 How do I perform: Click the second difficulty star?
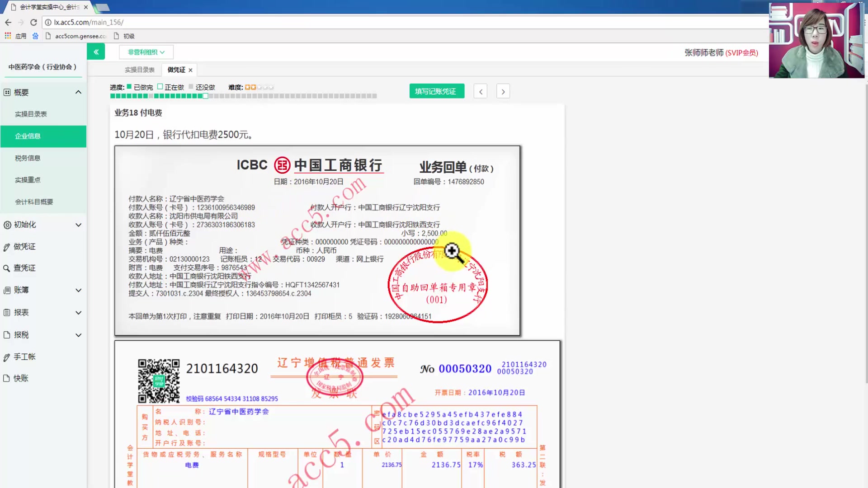point(254,87)
